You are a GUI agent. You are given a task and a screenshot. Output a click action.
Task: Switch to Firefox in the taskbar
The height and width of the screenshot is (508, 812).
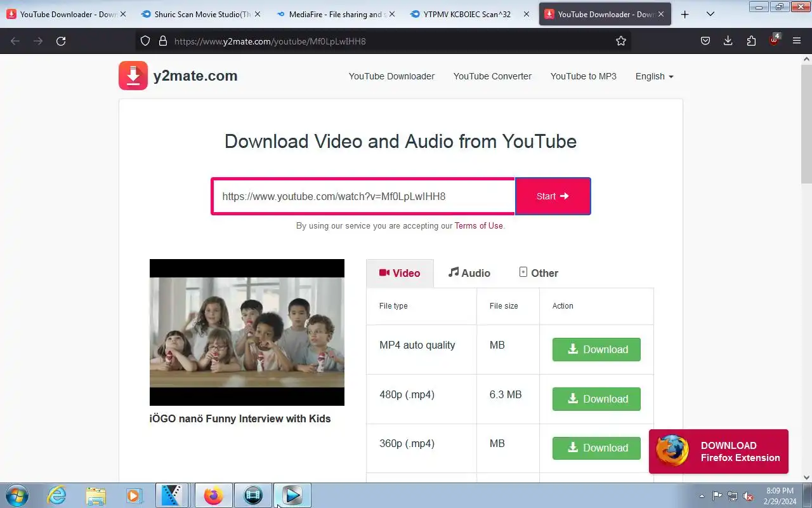(x=213, y=495)
